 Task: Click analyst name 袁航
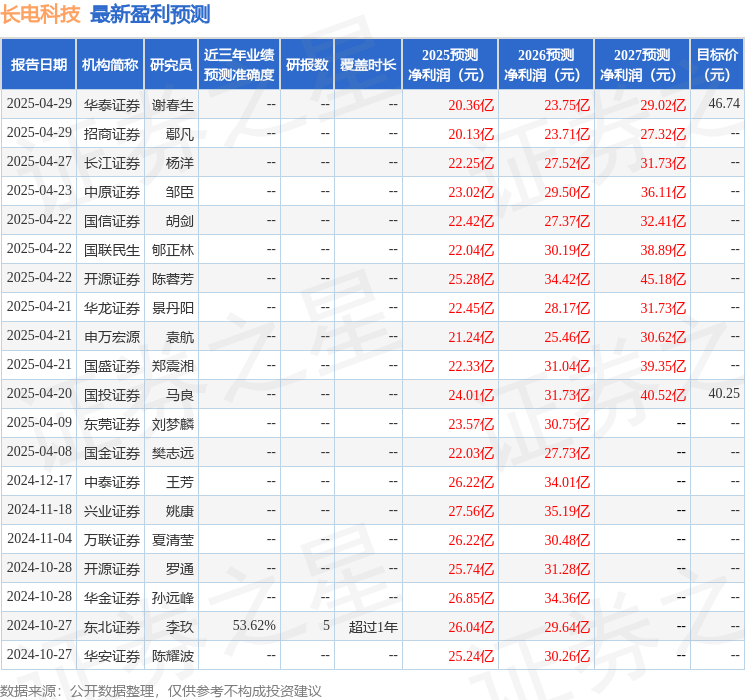click(180, 337)
